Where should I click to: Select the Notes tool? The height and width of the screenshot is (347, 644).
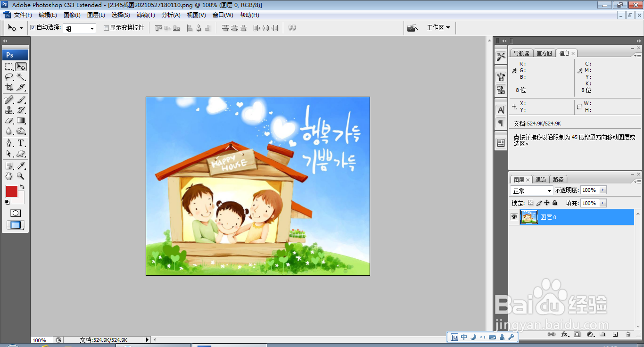click(x=9, y=165)
